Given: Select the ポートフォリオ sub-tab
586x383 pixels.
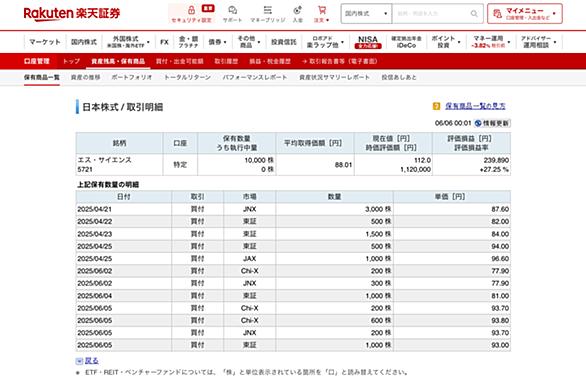Looking at the screenshot, I should [x=132, y=77].
